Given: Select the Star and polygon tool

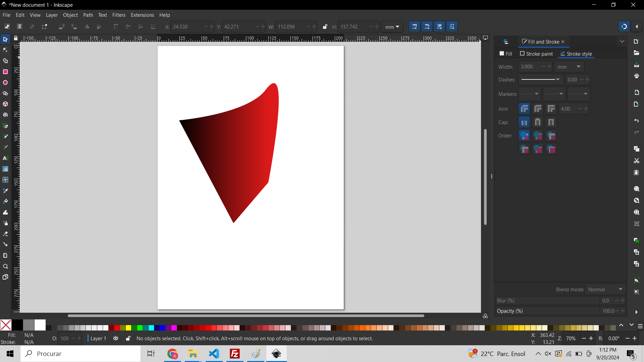Looking at the screenshot, I should coord(5,93).
